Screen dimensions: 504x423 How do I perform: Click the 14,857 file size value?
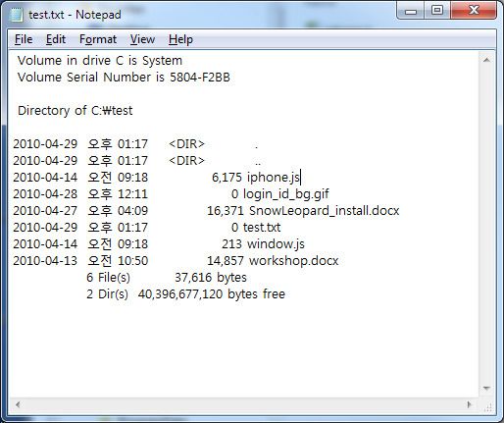click(226, 261)
